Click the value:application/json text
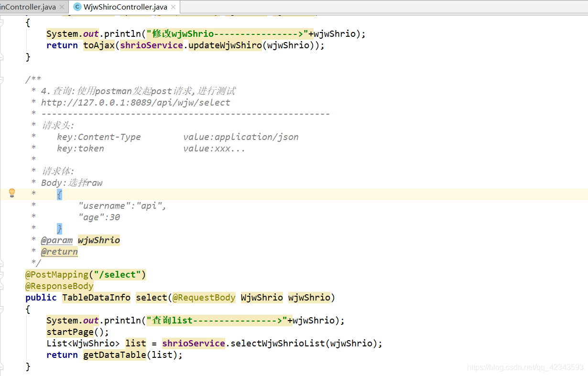 click(x=241, y=137)
